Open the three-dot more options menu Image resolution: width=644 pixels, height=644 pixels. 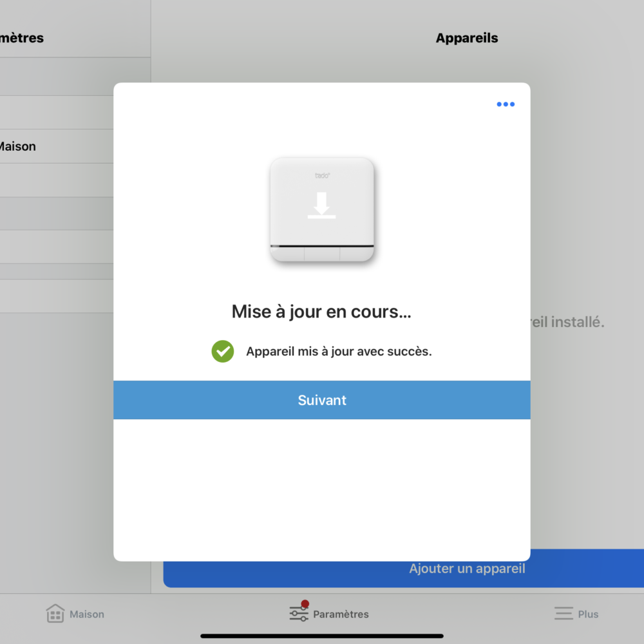click(506, 104)
